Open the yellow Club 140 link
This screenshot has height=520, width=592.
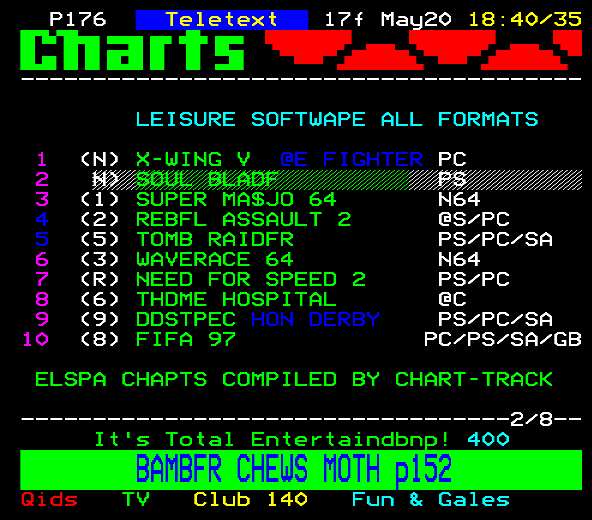coord(250,500)
